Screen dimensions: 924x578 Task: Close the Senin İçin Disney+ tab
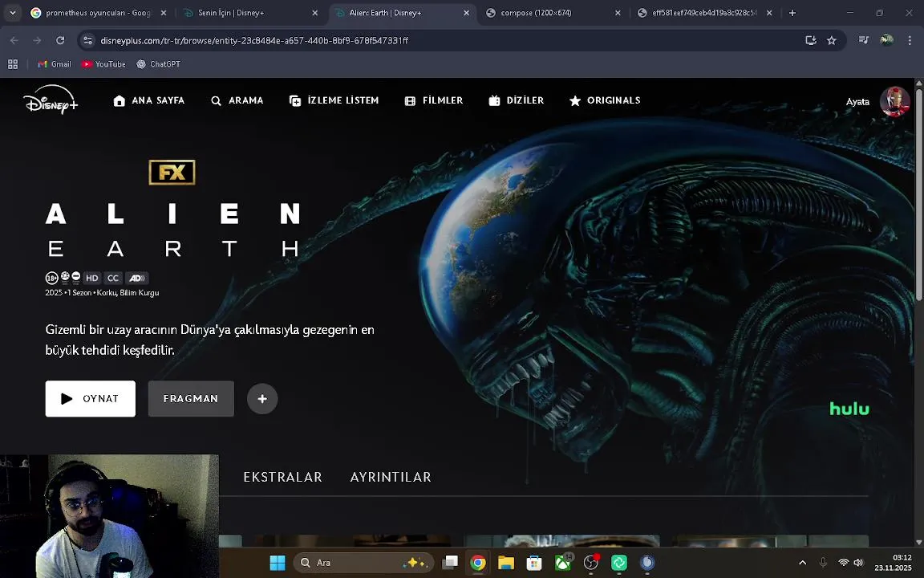pyautogui.click(x=314, y=13)
